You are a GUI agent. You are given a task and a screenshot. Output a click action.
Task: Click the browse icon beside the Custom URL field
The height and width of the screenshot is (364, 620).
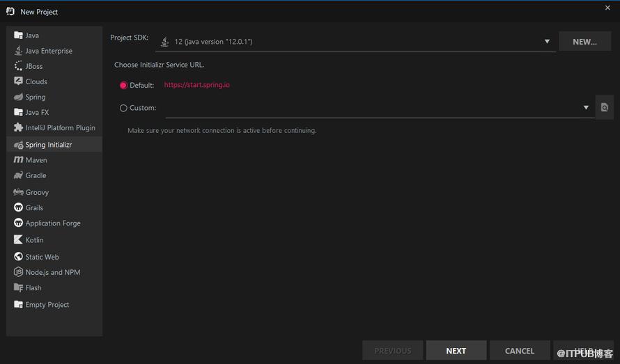point(604,107)
